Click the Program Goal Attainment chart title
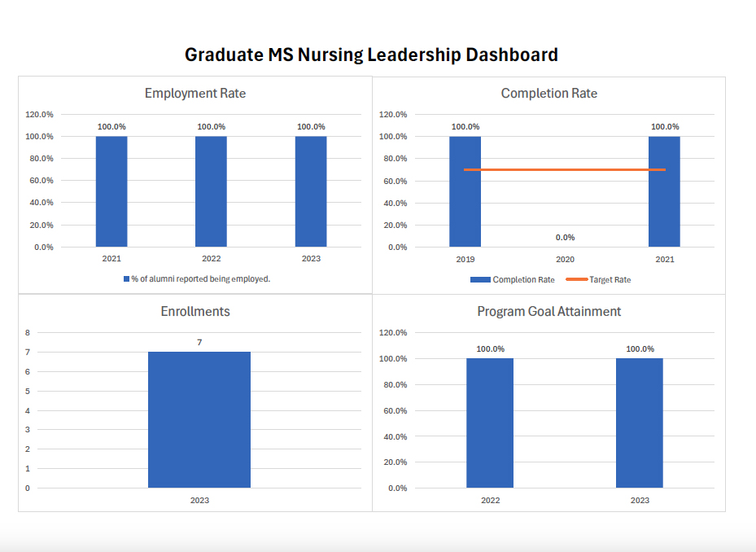Viewport: 756px width, 552px height. tap(549, 312)
